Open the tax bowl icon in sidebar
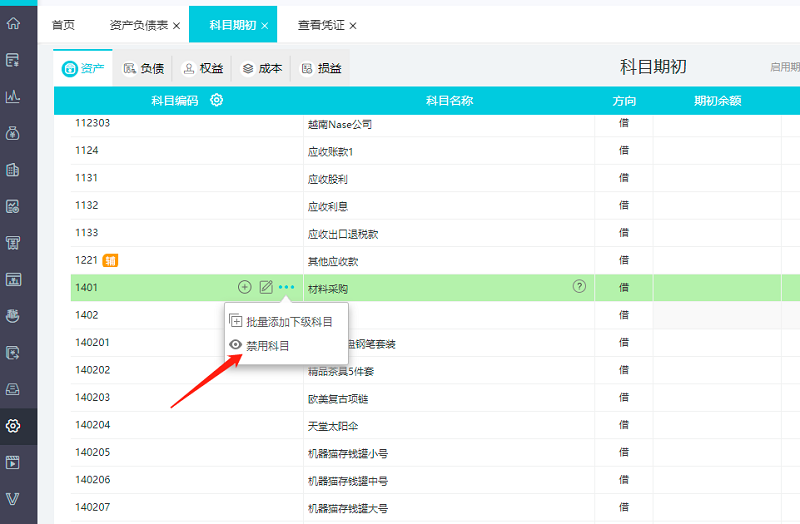 (x=13, y=316)
